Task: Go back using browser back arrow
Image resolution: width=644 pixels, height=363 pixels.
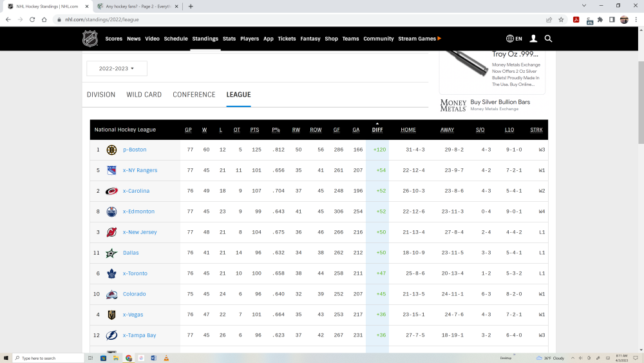Action: pyautogui.click(x=8, y=19)
